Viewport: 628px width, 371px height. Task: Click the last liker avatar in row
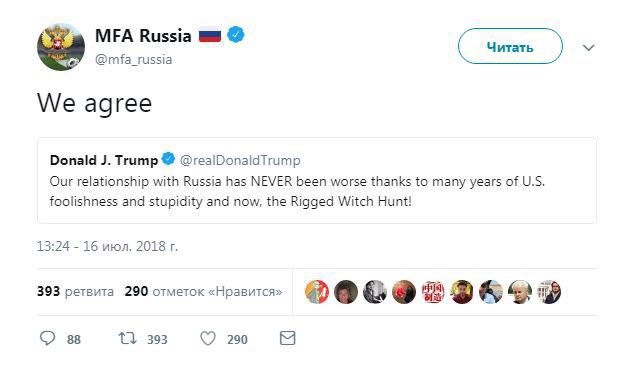point(549,292)
